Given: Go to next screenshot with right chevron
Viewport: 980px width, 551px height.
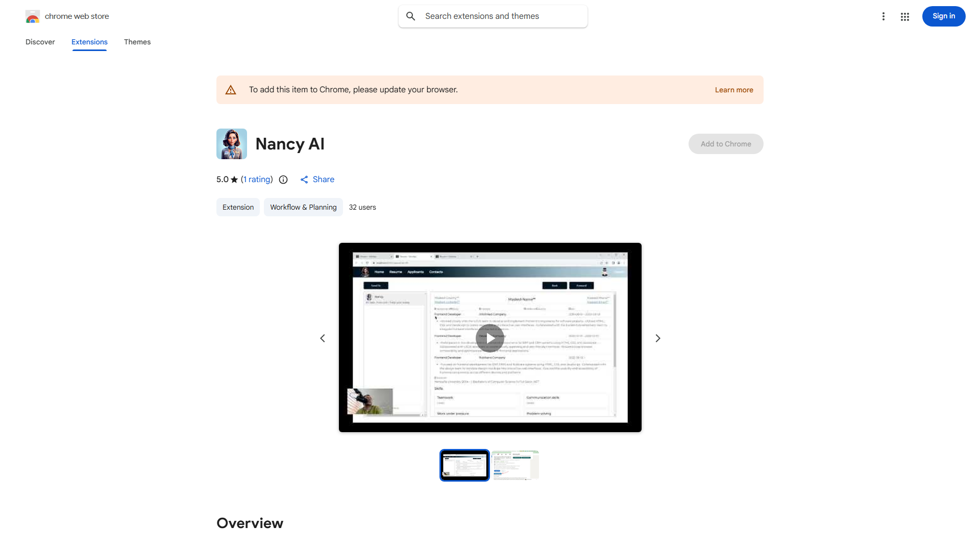Looking at the screenshot, I should click(x=658, y=338).
